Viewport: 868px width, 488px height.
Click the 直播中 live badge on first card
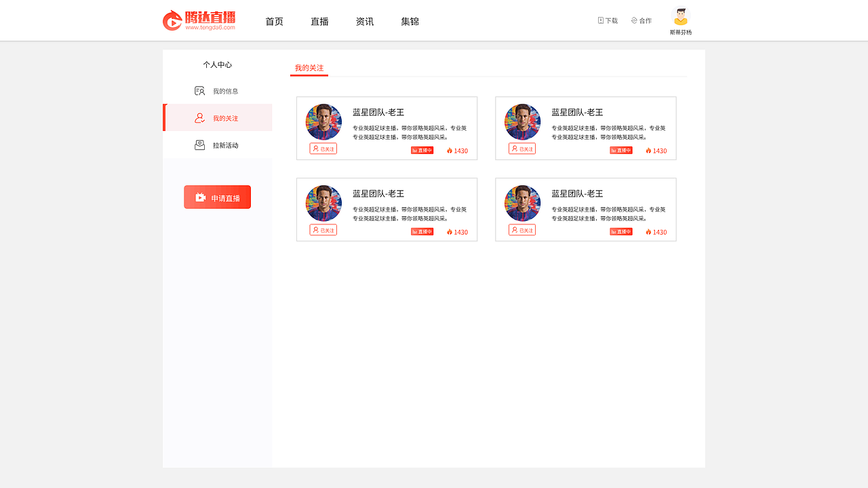(x=422, y=150)
